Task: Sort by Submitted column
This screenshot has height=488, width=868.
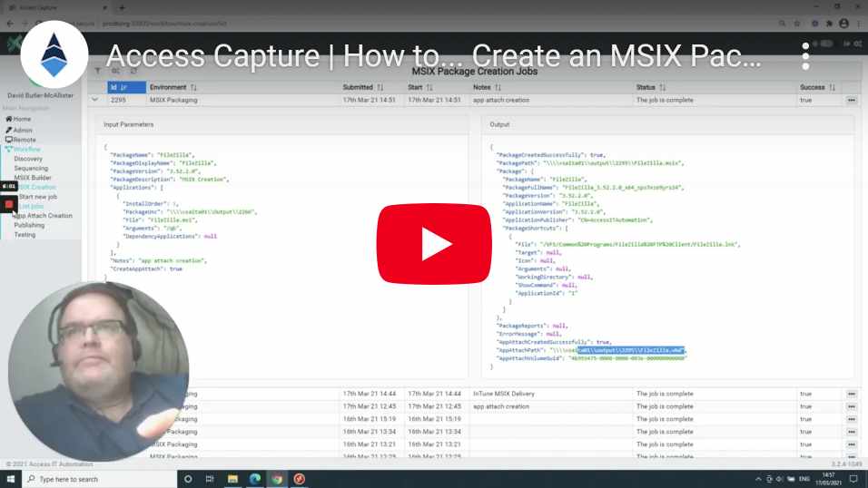Action: 362,87
